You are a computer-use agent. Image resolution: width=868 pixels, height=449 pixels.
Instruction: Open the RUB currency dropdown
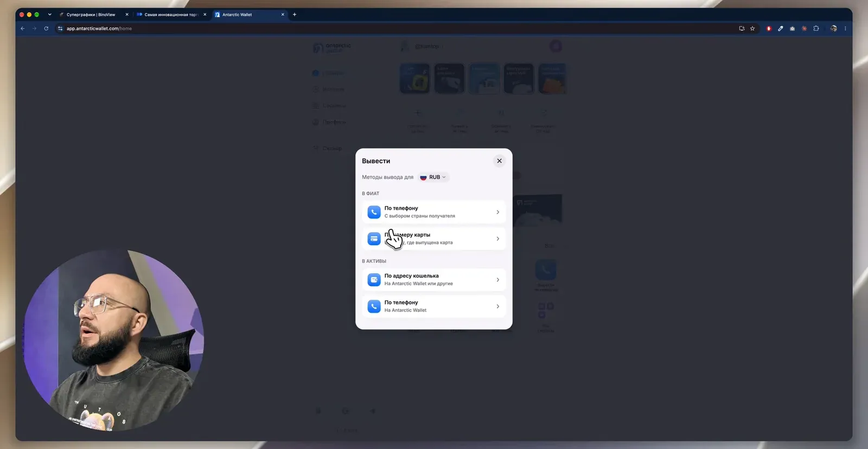433,177
